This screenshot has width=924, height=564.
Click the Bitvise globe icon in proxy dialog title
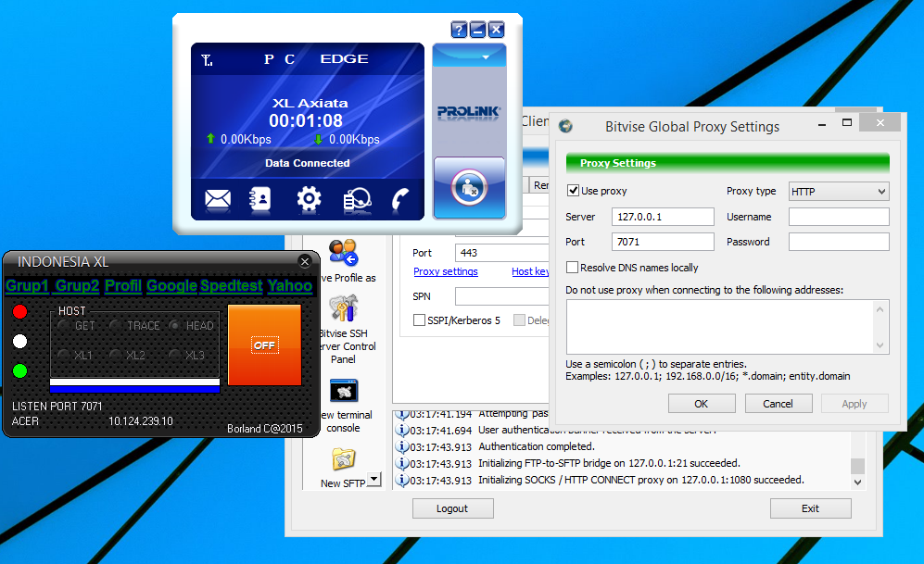click(565, 126)
